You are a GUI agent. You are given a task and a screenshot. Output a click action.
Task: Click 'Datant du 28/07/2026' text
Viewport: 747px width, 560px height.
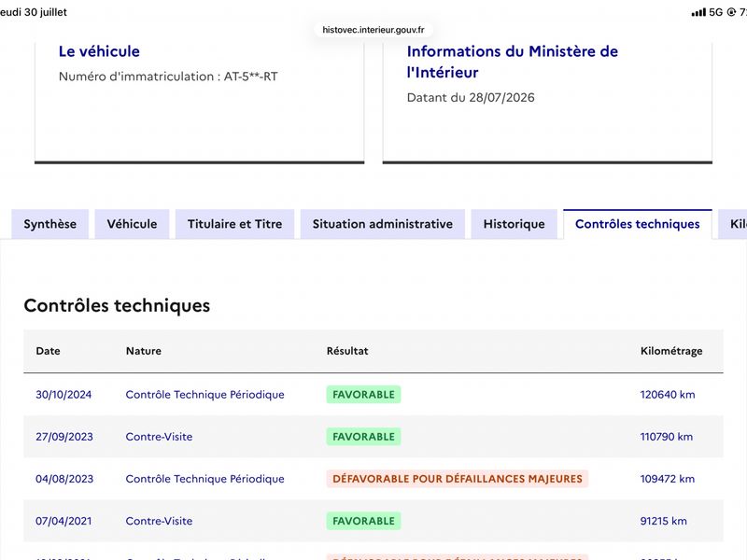(471, 98)
